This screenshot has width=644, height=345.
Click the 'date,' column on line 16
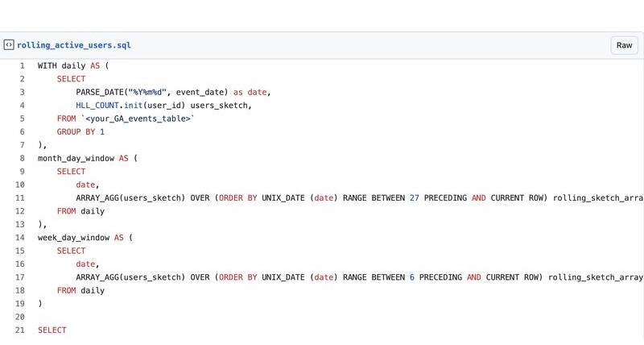coord(88,264)
